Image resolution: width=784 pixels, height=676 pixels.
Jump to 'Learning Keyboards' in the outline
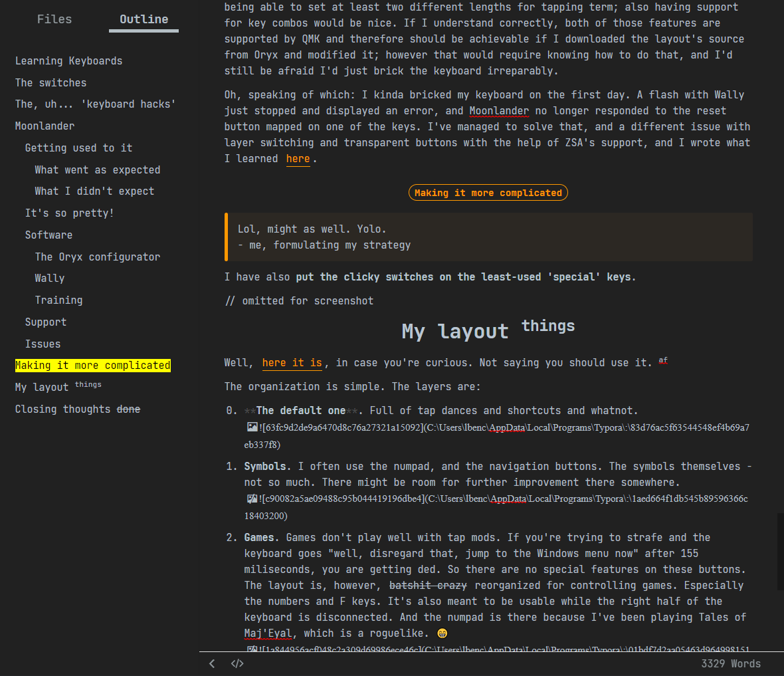pyautogui.click(x=68, y=61)
